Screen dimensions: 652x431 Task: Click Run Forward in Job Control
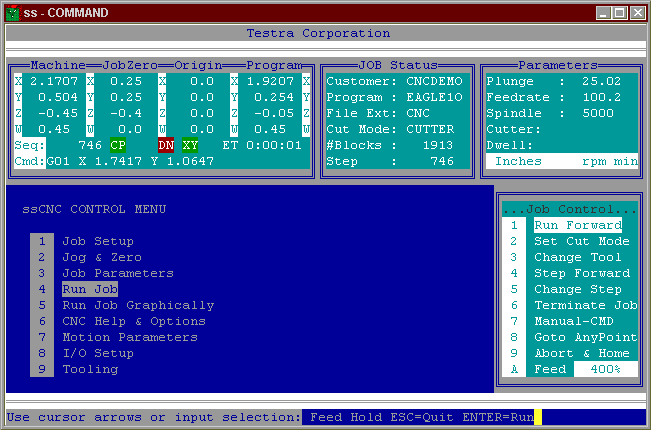578,225
